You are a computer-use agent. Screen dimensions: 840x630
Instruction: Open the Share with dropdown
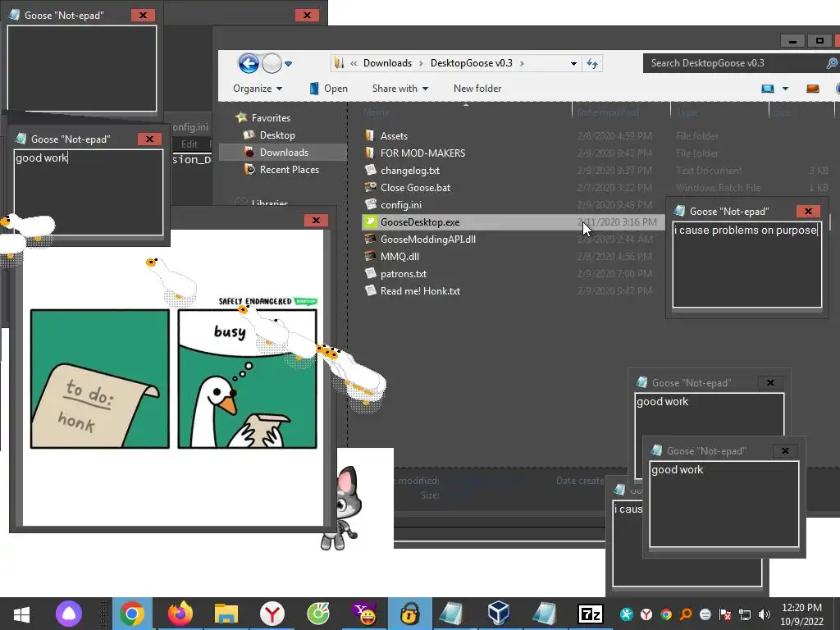click(400, 89)
